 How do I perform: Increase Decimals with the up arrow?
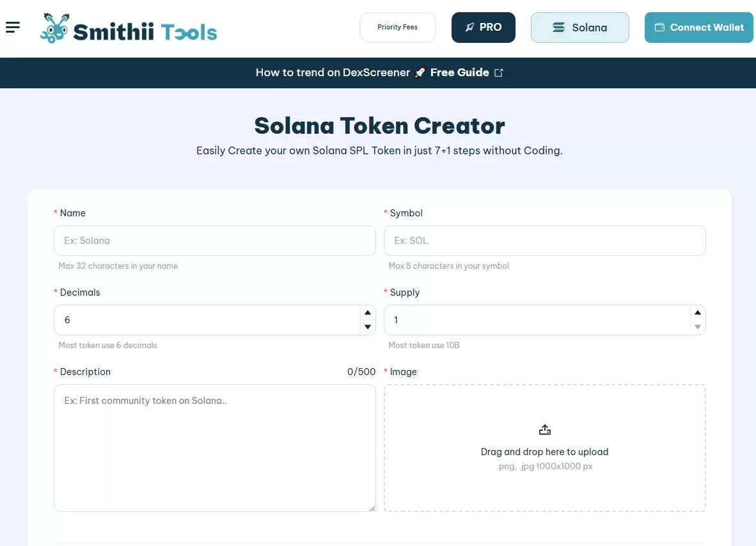[368, 312]
